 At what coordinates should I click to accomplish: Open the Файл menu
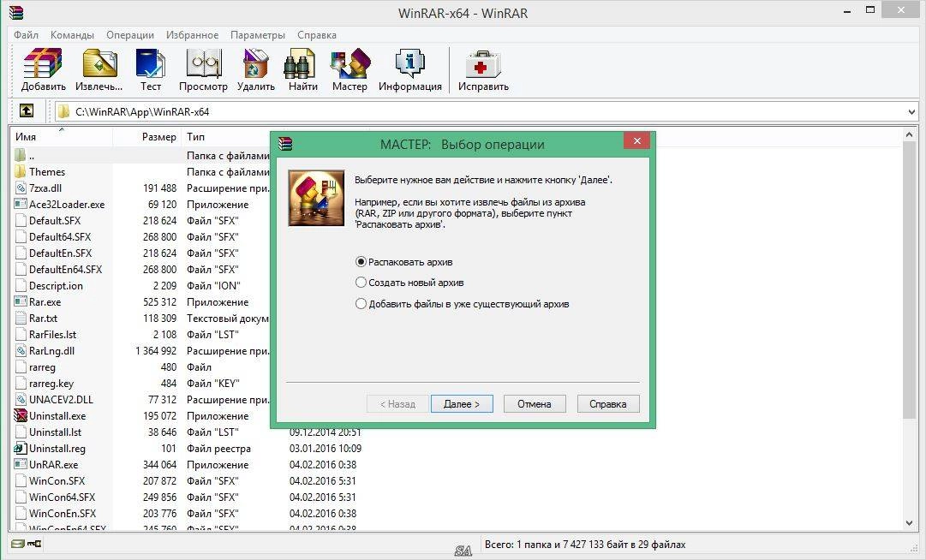click(26, 35)
